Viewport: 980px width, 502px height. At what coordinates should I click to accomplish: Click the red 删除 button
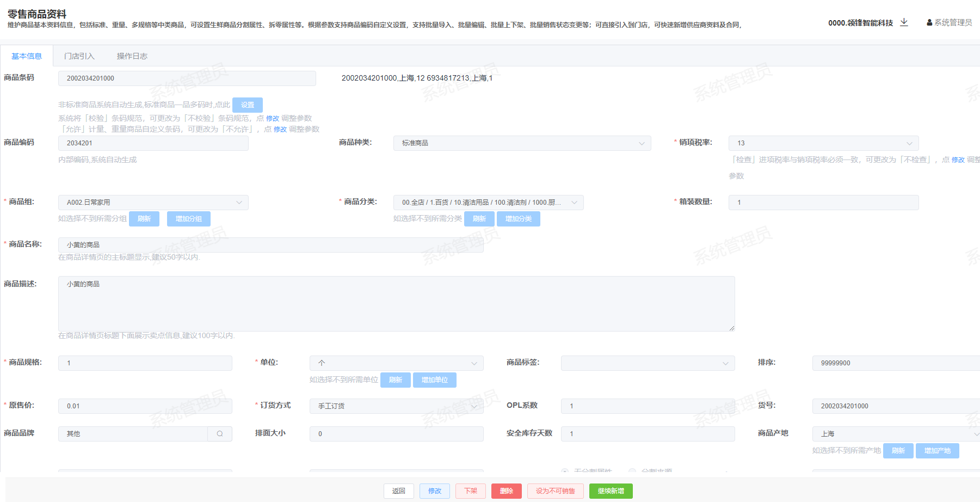(507, 491)
